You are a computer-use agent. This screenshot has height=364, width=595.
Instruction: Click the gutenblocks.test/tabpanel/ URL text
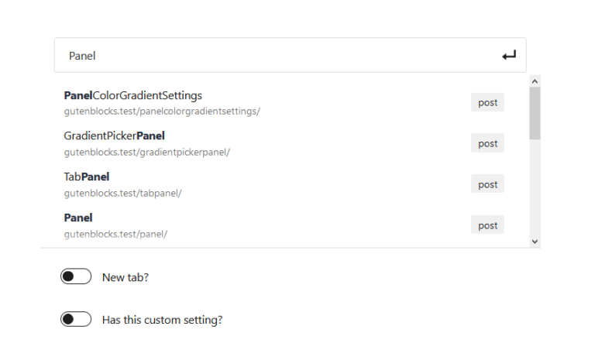[x=122, y=194]
